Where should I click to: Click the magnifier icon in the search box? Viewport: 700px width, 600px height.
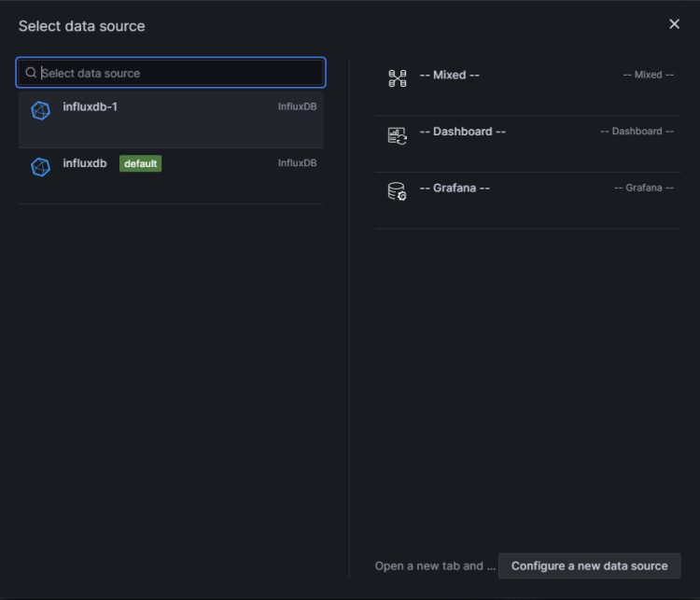tap(31, 73)
